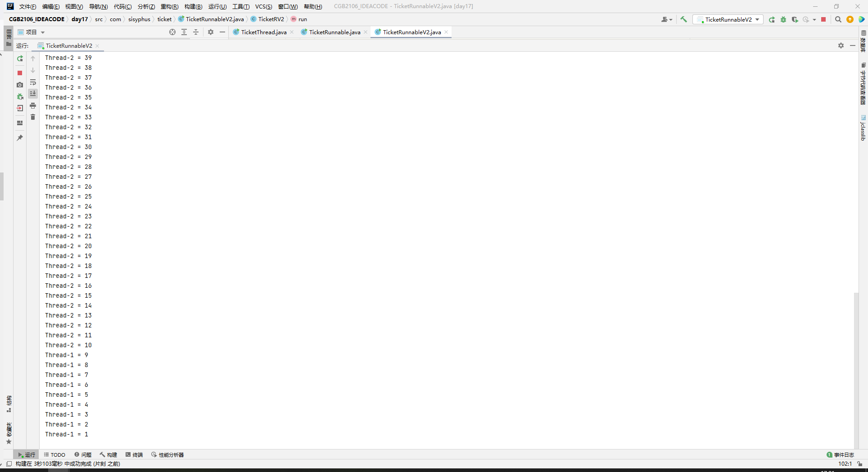Open the 数据库 side panel
The height and width of the screenshot is (472, 868).
click(863, 41)
